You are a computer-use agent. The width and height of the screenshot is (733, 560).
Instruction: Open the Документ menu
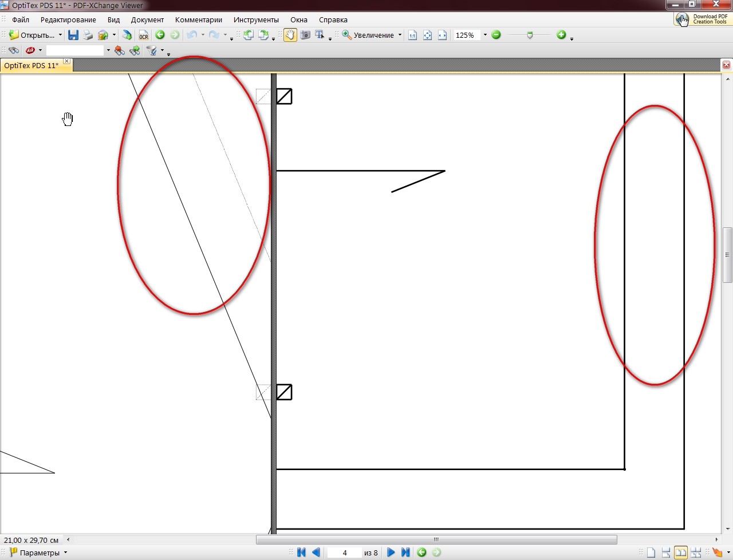(x=147, y=19)
